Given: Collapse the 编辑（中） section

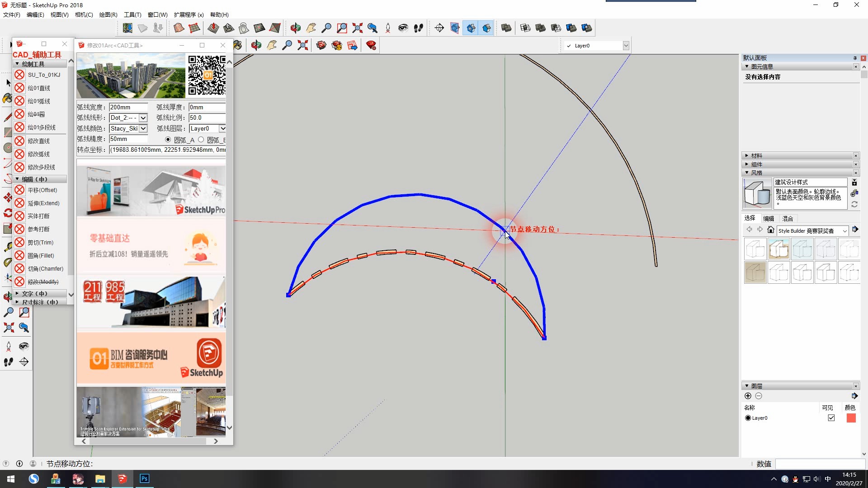Looking at the screenshot, I should pos(18,179).
